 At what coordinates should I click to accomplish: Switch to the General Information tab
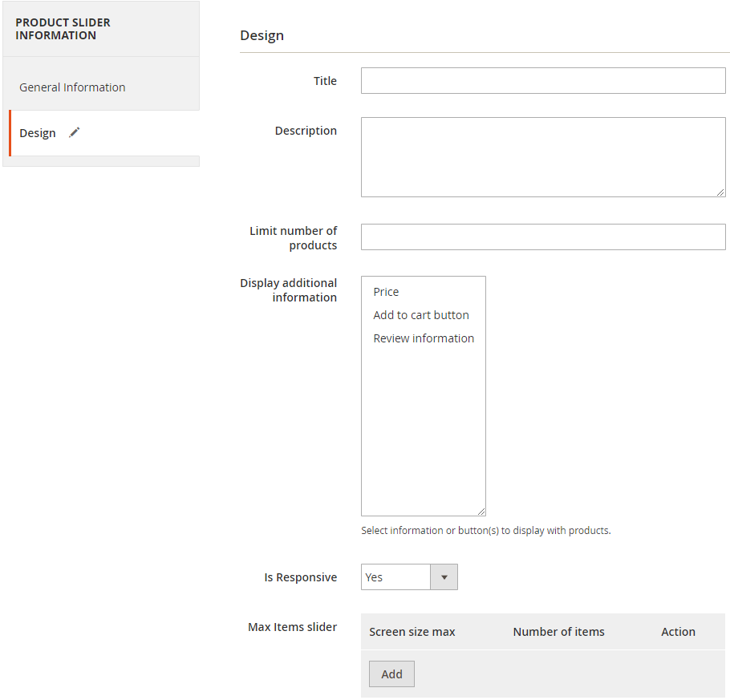[72, 87]
